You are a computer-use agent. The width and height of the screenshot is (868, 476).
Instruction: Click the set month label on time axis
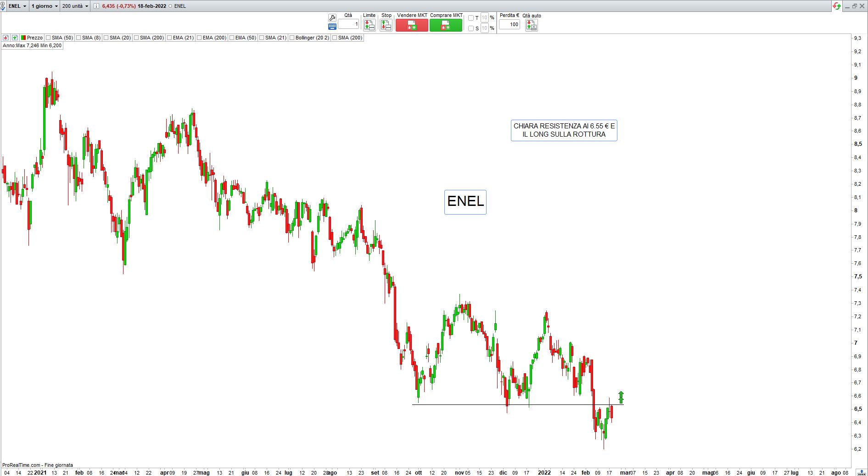click(x=375, y=472)
